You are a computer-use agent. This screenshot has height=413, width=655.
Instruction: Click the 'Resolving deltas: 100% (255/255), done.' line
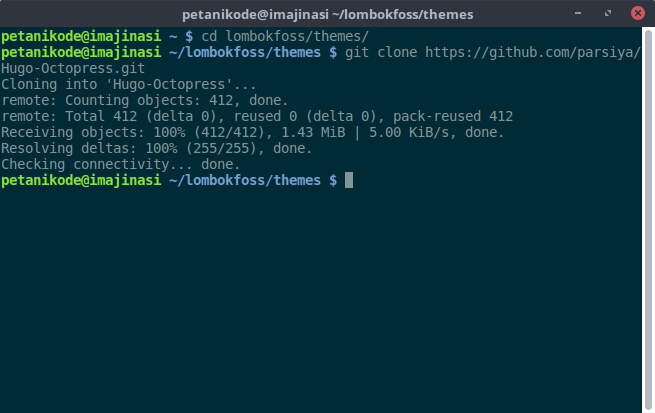(x=157, y=148)
